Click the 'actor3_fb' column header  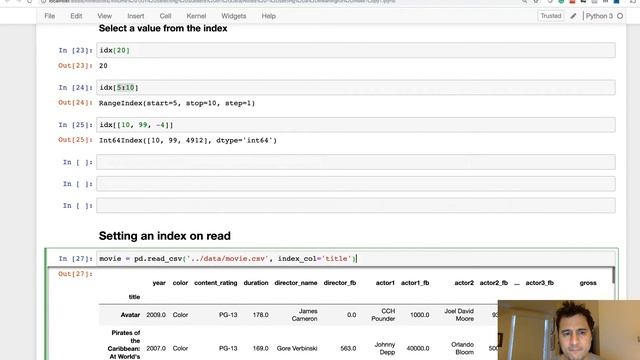(540, 283)
